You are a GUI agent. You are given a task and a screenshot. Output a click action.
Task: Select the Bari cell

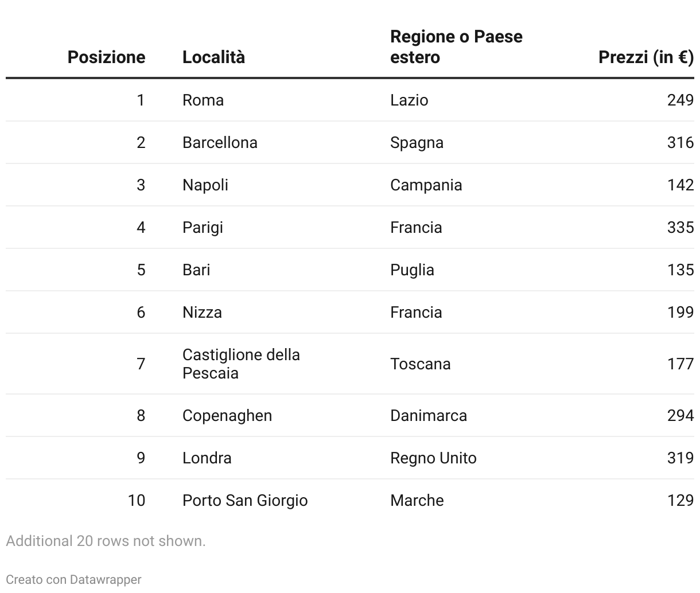(196, 270)
